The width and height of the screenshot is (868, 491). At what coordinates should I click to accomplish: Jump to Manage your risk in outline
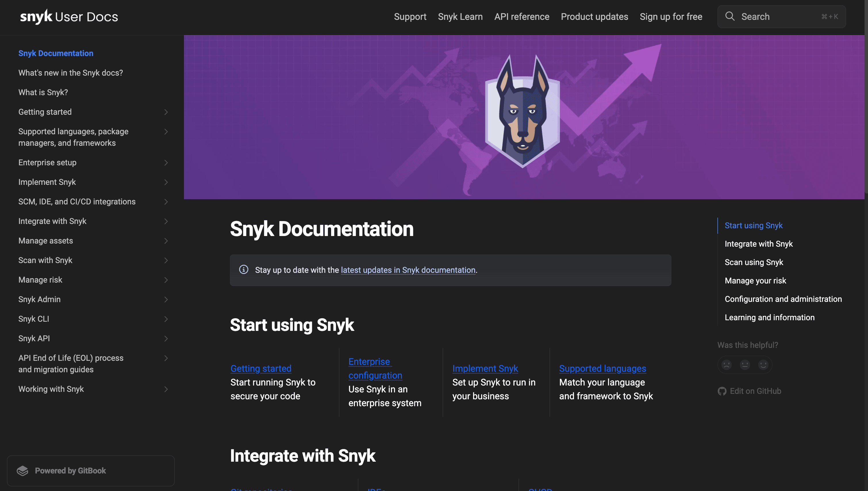755,281
